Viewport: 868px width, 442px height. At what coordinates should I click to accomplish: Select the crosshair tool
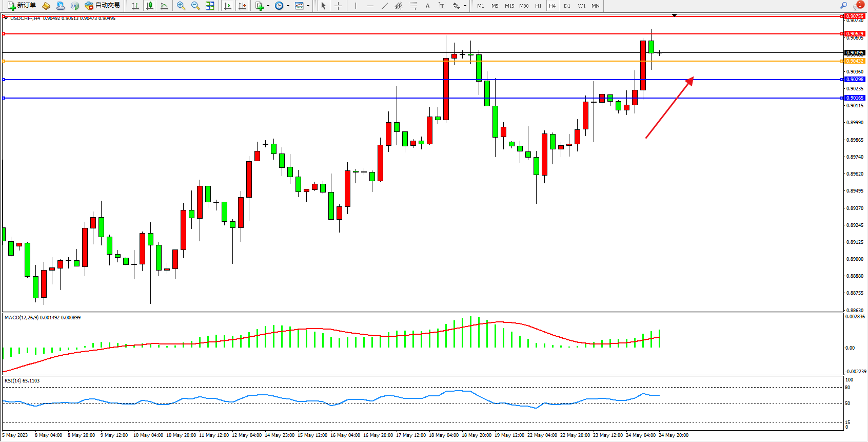click(x=339, y=6)
